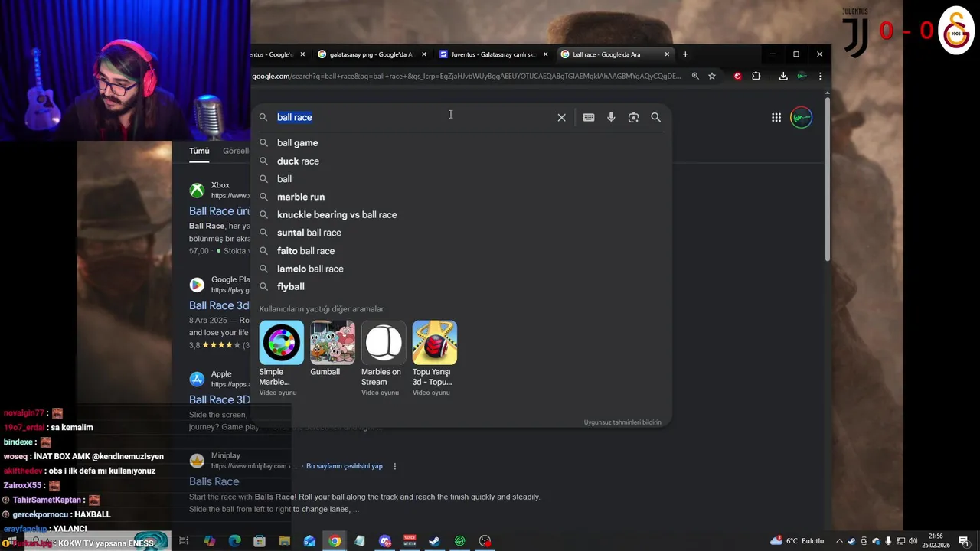
Task: Click the Google Play result icon
Action: tap(197, 285)
